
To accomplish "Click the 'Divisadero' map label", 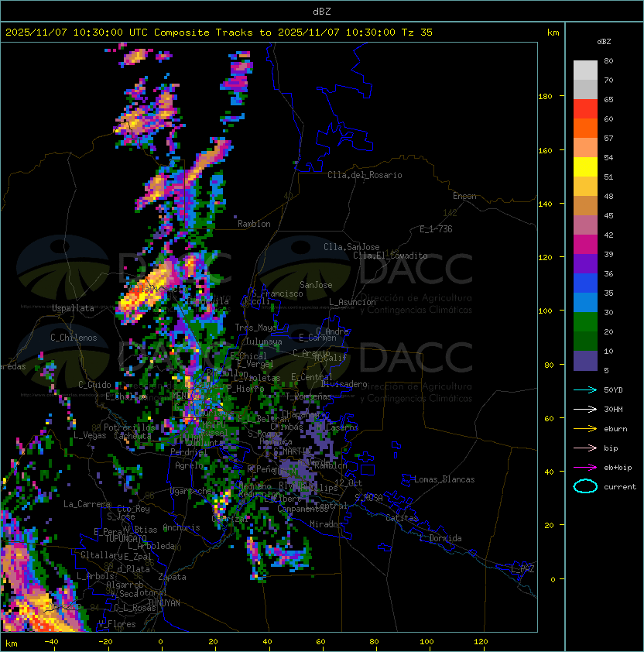I will pos(344,384).
